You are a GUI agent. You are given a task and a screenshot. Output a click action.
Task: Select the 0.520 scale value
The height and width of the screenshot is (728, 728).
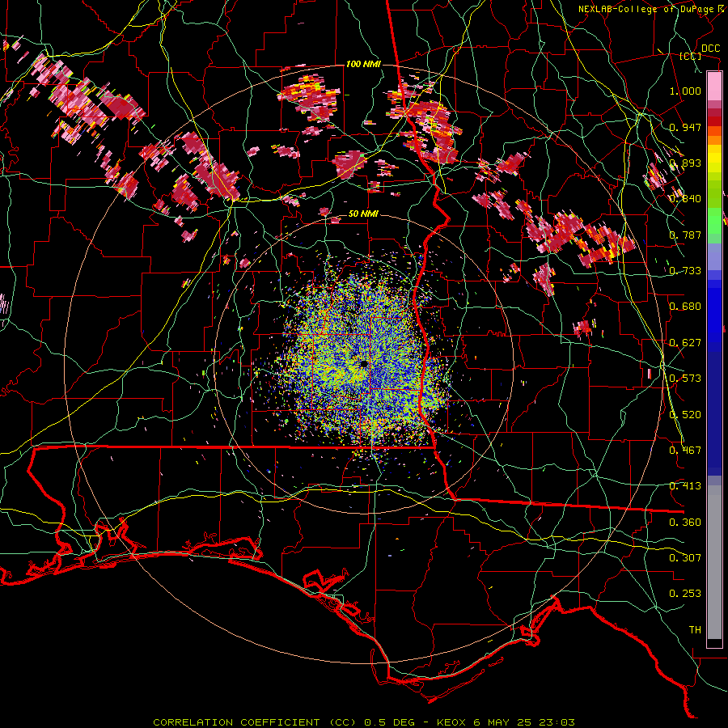[685, 415]
